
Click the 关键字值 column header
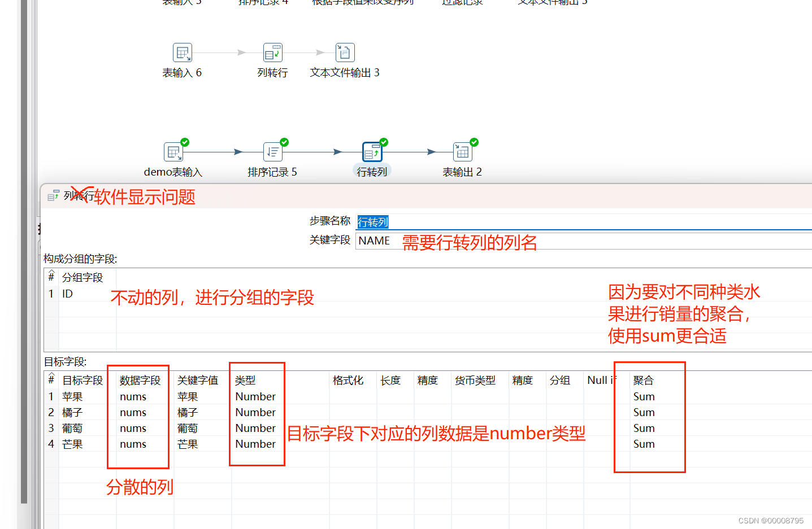point(198,381)
